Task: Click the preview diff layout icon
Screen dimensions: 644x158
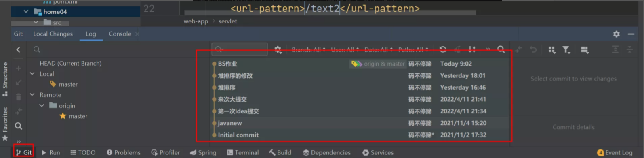Action: [584, 49]
